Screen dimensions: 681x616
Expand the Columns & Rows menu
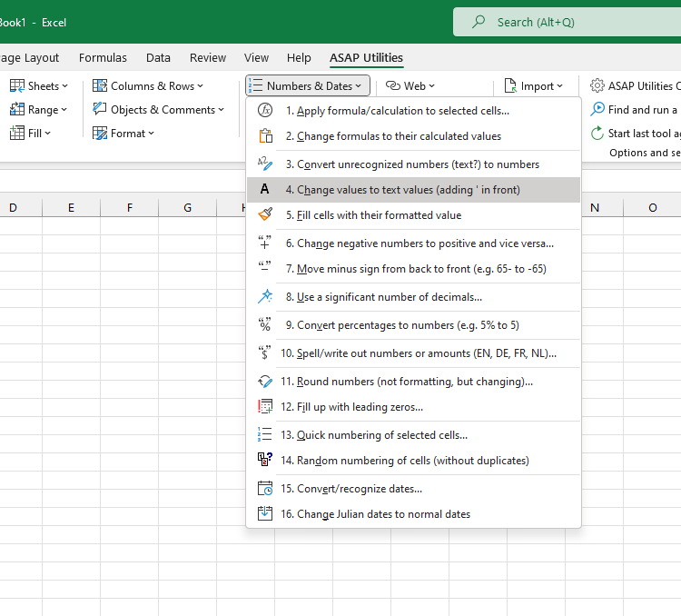click(148, 85)
